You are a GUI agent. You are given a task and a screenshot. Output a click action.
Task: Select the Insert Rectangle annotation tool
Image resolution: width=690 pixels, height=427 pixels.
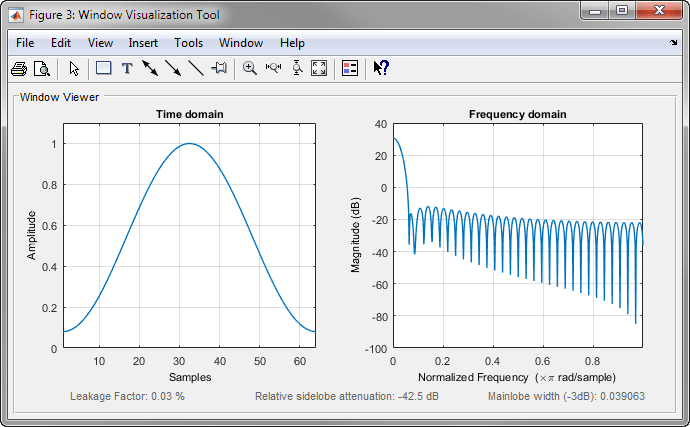[x=103, y=68]
